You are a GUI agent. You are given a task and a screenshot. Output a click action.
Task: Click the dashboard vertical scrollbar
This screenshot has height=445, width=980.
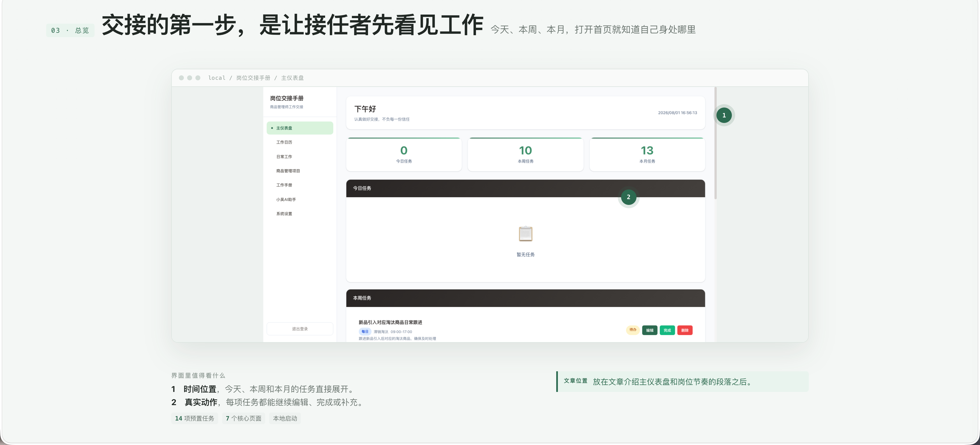[715, 143]
